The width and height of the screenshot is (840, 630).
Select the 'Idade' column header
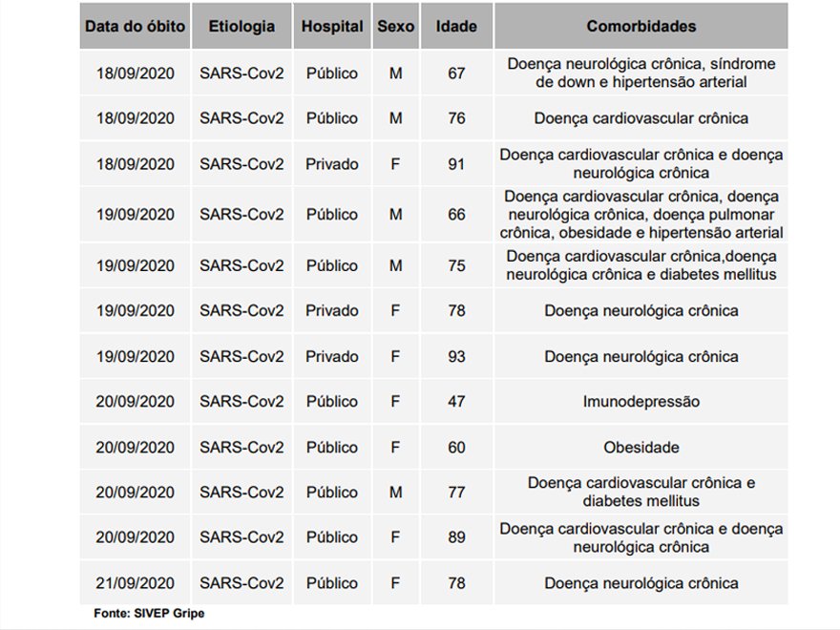[x=456, y=27]
